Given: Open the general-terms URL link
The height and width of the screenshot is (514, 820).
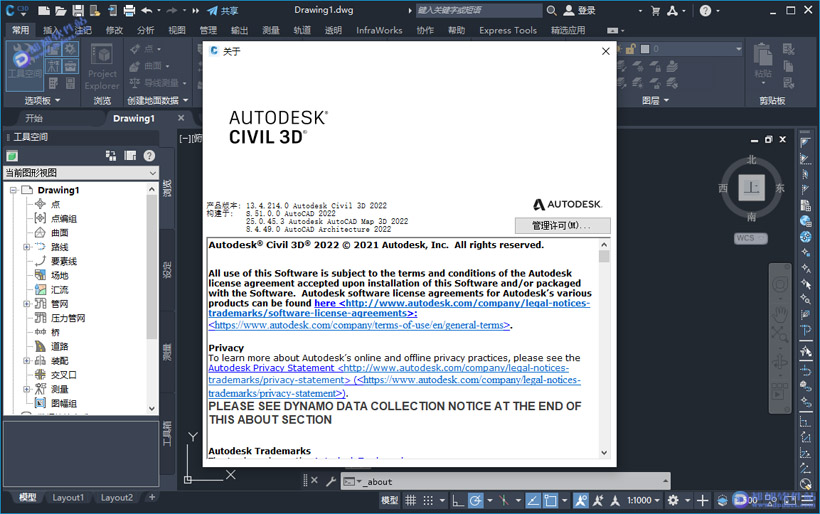Looking at the screenshot, I should pyautogui.click(x=359, y=325).
